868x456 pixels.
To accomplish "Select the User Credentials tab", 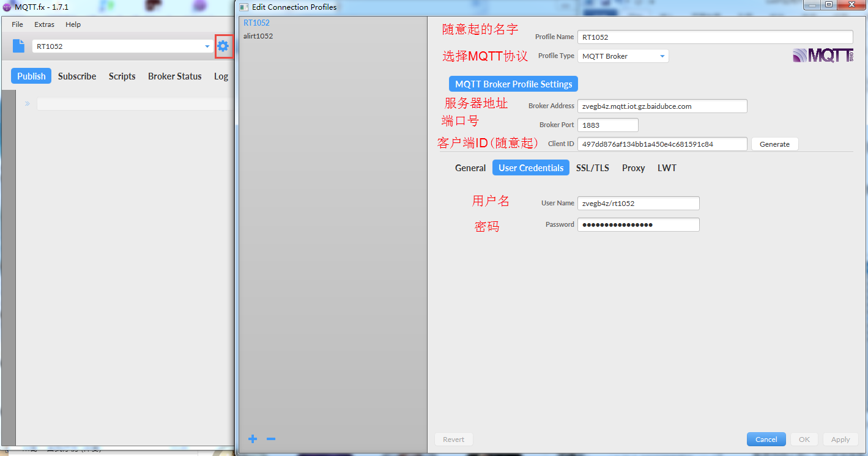I will (531, 168).
